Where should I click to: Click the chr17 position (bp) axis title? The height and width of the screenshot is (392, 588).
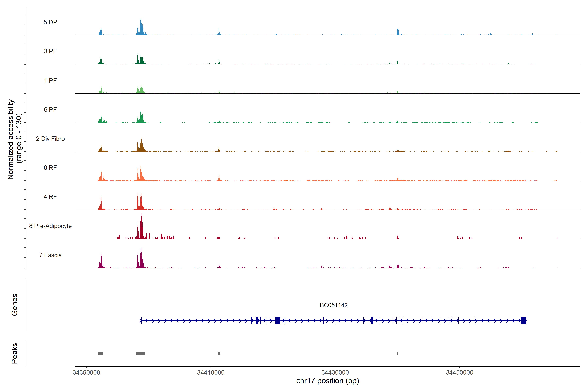(x=327, y=381)
